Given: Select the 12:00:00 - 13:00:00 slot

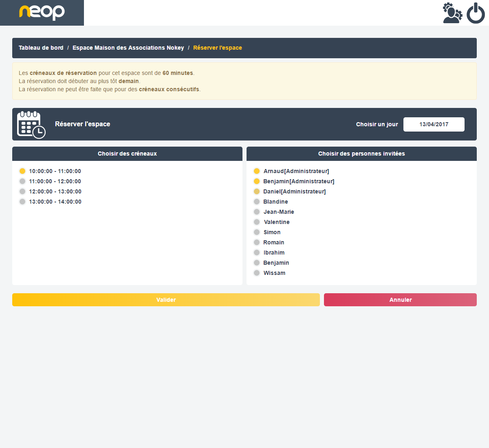Looking at the screenshot, I should click(x=22, y=191).
